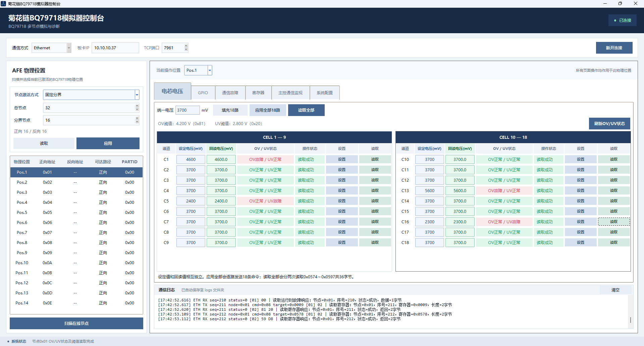
Task: Click the 已连接 status indicator
Action: tap(623, 20)
